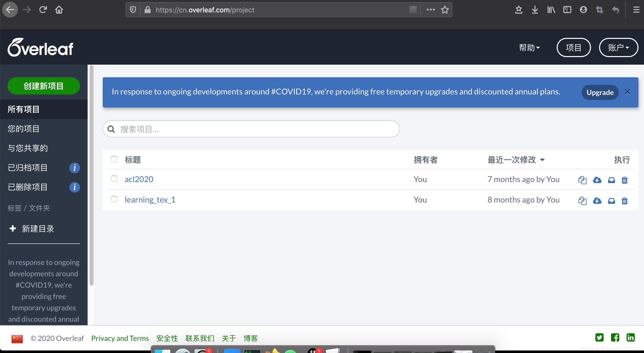Tick the learning_tex_1 project checkbox
Image resolution: width=644 pixels, height=353 pixels.
(114, 199)
